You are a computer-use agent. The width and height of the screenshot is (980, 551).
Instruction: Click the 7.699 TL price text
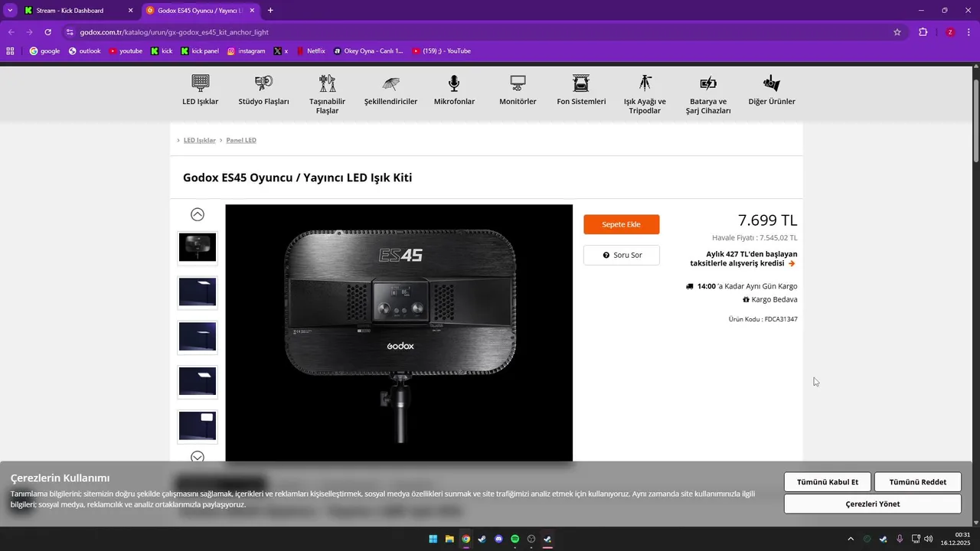[x=767, y=220]
